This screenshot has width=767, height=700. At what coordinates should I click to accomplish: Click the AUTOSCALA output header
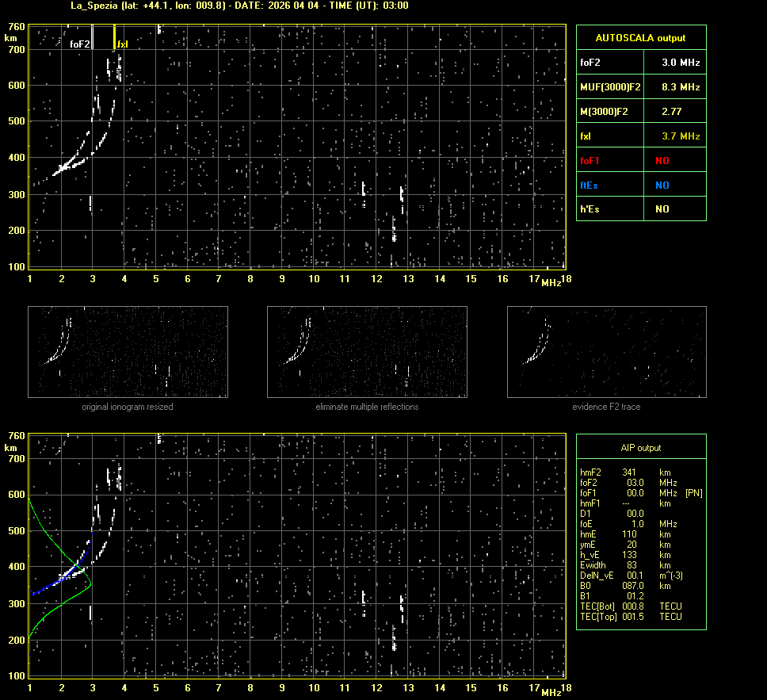pos(640,37)
